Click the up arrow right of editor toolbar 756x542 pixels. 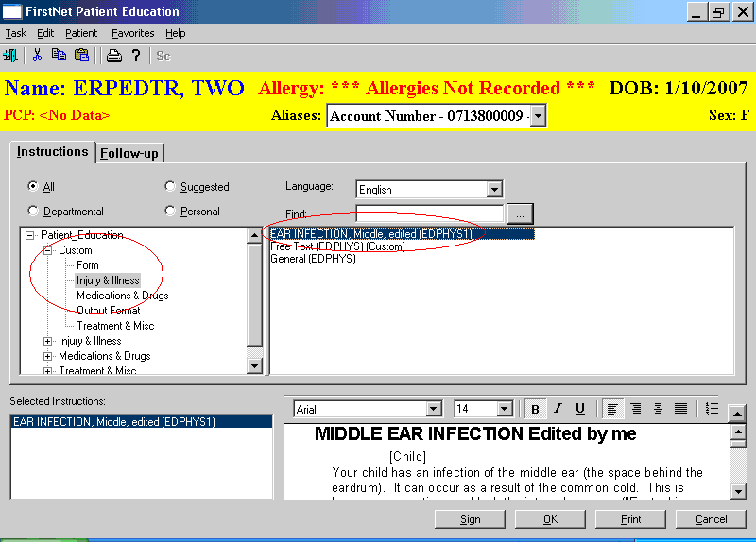pos(737,414)
